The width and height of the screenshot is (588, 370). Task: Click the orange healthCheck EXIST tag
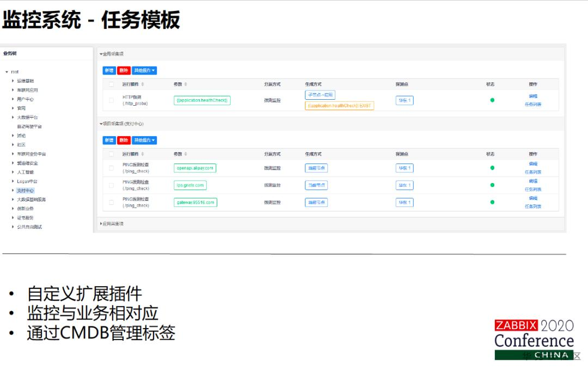click(339, 106)
